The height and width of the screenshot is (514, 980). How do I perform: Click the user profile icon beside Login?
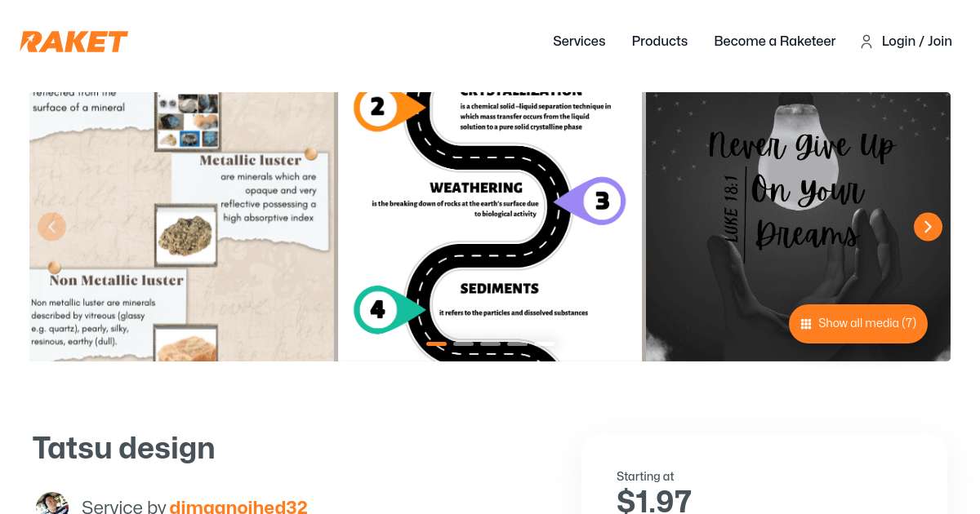point(866,42)
